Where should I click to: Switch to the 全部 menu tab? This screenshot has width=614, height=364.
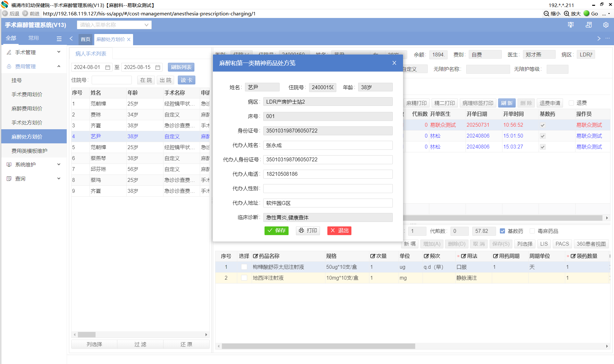point(11,38)
